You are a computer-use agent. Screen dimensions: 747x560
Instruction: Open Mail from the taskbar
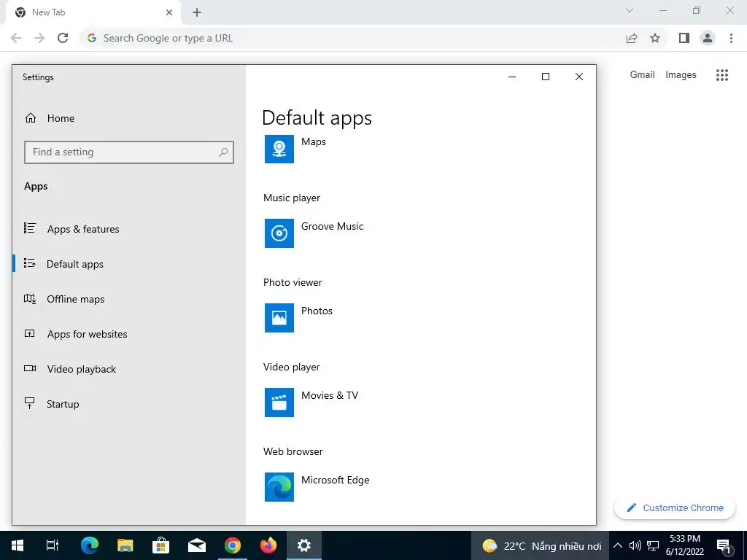click(197, 545)
